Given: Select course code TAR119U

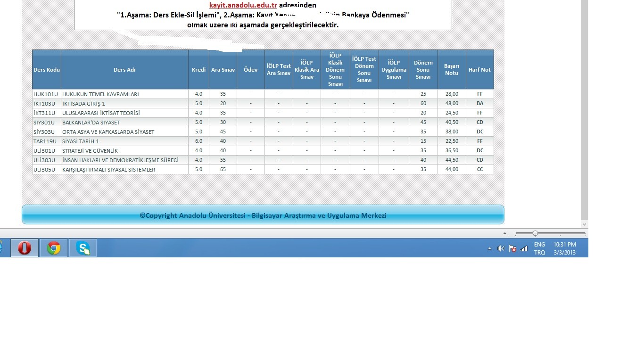Looking at the screenshot, I should [45, 141].
